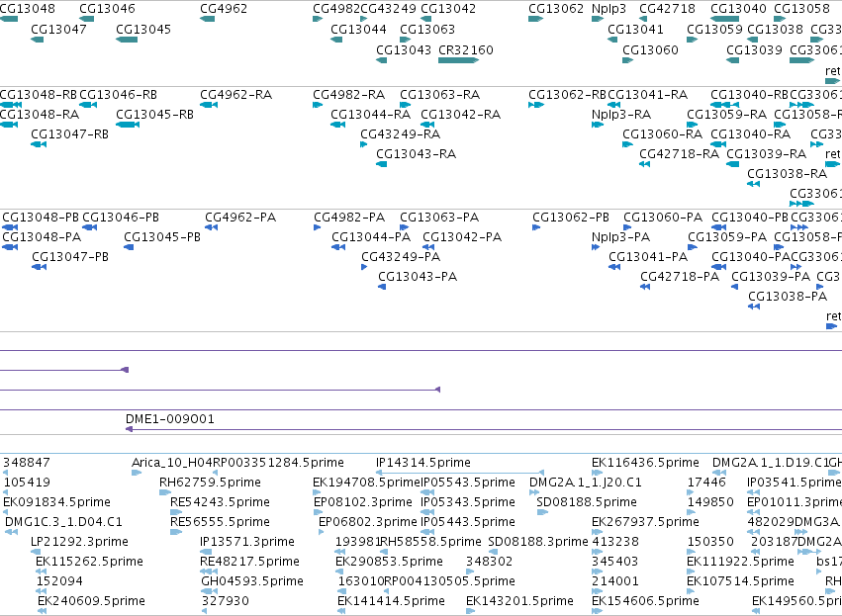Image resolution: width=842 pixels, height=616 pixels.
Task: Click gene label CG13046
Action: (108, 9)
